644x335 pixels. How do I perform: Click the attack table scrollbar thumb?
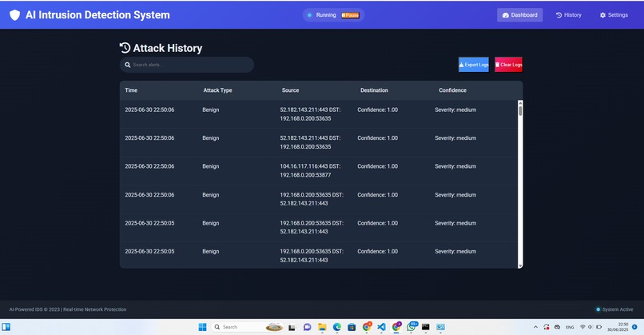click(520, 110)
